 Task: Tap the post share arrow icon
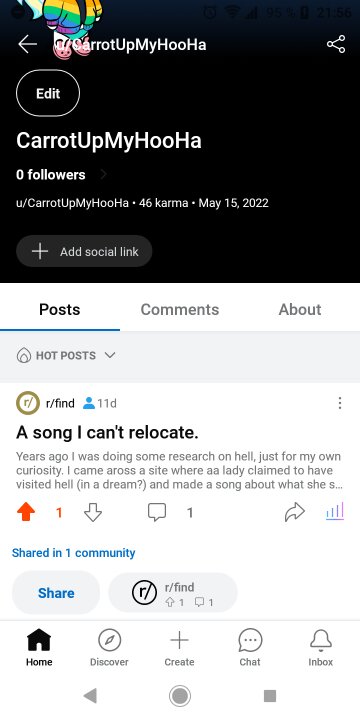coord(295,512)
